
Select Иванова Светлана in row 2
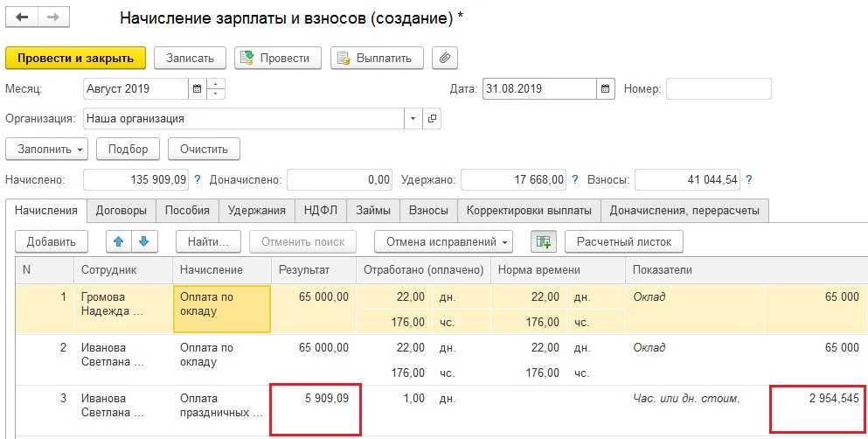pyautogui.click(x=123, y=359)
